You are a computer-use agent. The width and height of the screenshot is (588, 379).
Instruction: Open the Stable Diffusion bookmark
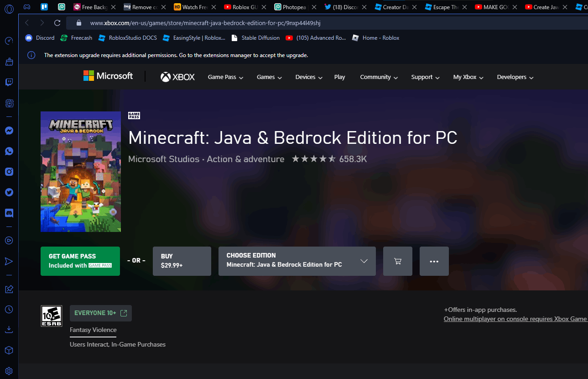click(x=255, y=38)
